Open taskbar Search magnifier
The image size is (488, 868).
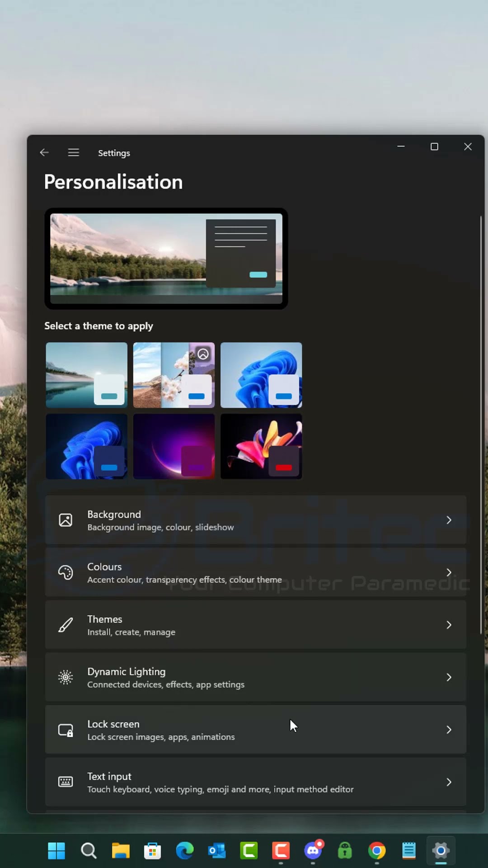(x=89, y=851)
